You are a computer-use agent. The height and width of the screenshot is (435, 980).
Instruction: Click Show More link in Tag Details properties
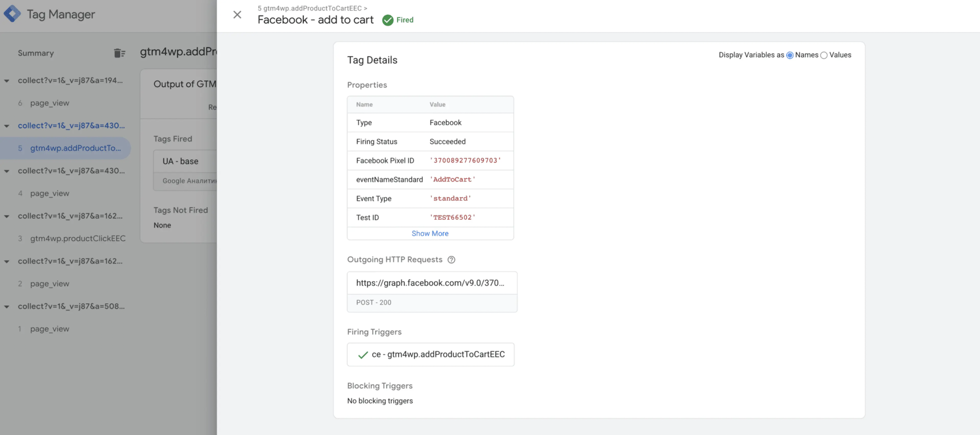(x=430, y=233)
